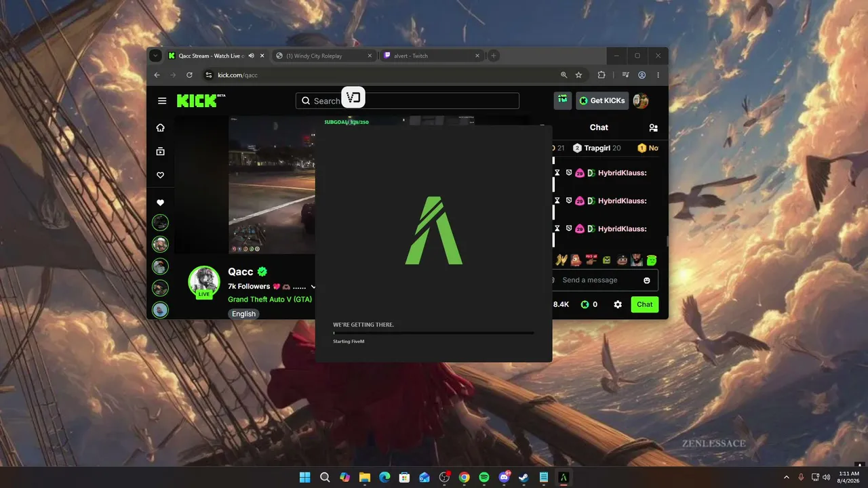
Task: Open the zoom magnifier icon in address bar
Action: pos(564,75)
